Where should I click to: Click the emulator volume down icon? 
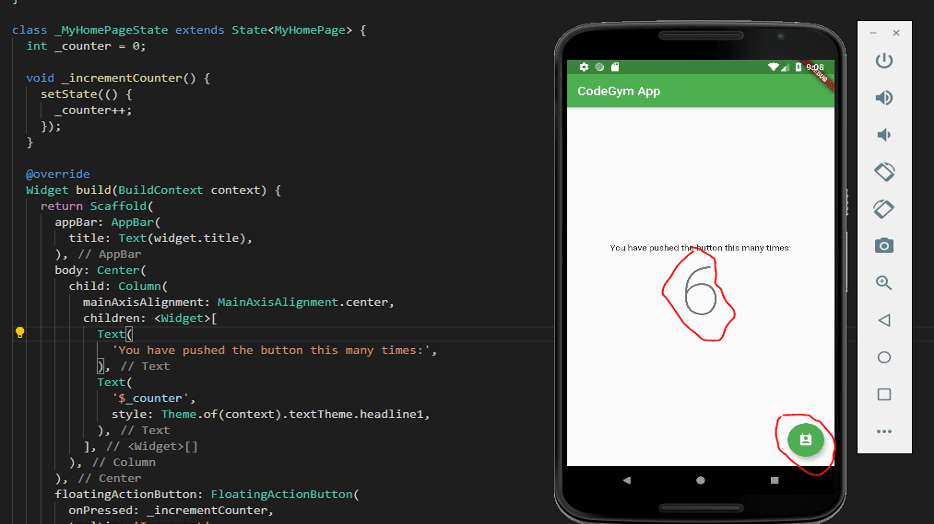point(884,135)
